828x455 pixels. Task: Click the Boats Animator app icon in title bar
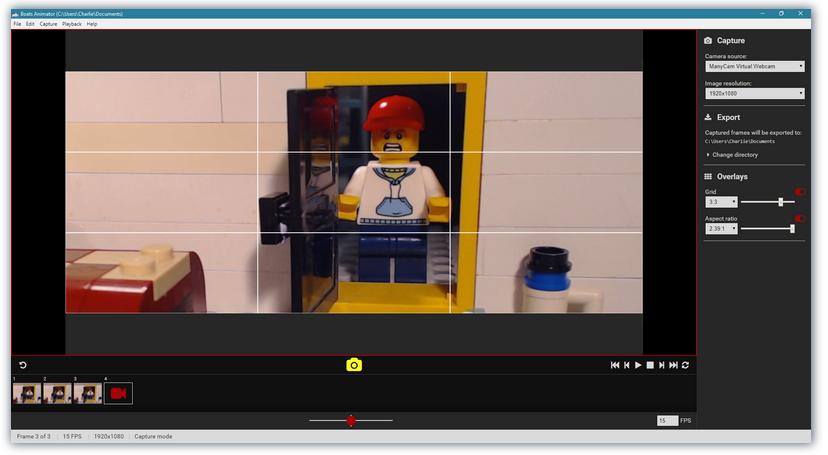(x=15, y=14)
